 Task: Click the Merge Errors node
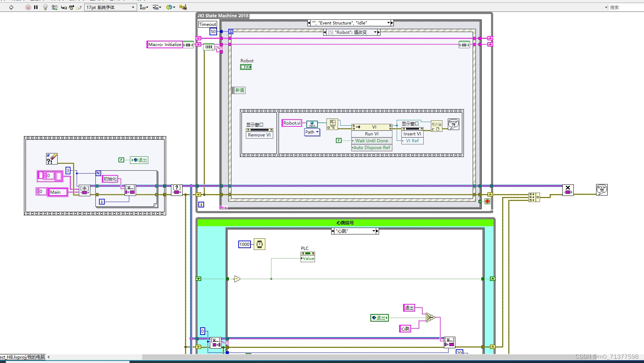tap(534, 197)
